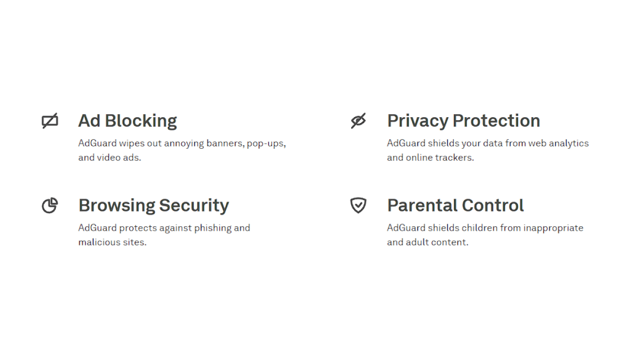Open the Privacy Protection heading
The height and width of the screenshot is (362, 644).
tap(463, 121)
